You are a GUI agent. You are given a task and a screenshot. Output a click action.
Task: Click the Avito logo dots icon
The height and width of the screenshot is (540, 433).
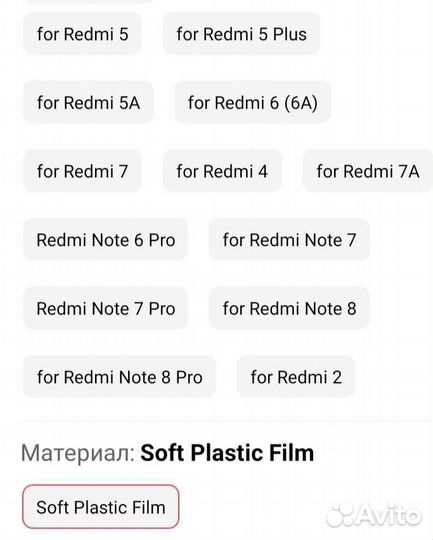coord(339,515)
